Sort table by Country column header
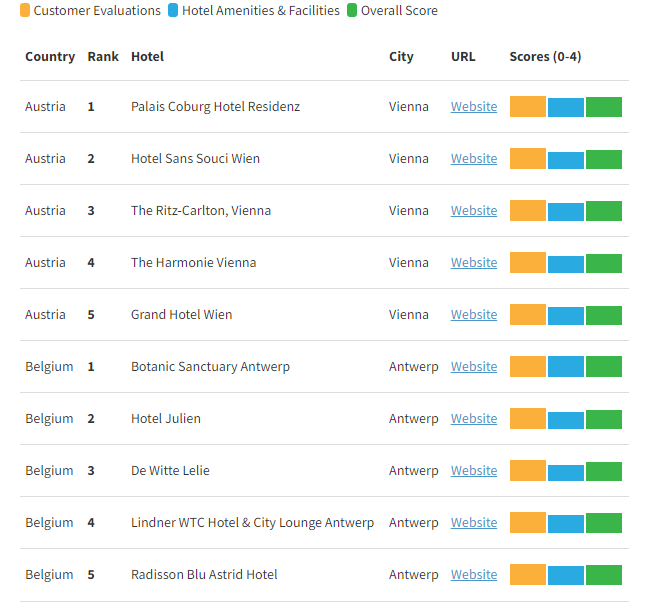Image resolution: width=653 pixels, height=603 pixels. [x=50, y=57]
